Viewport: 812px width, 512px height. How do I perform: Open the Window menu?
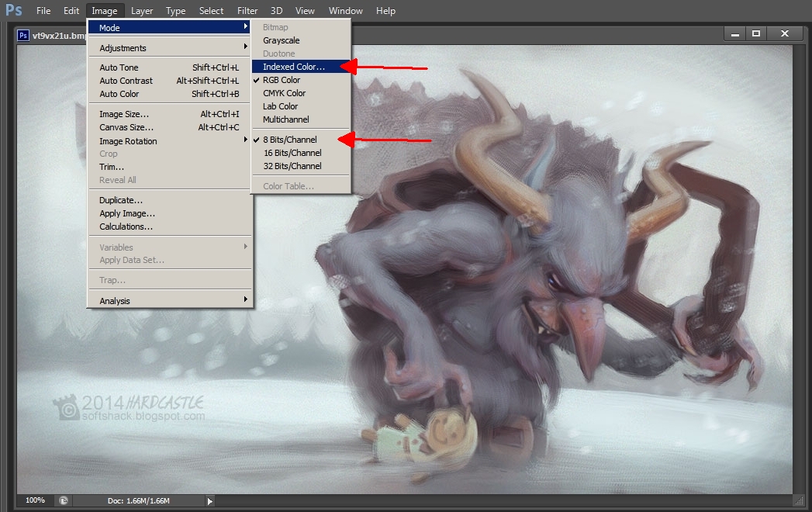click(345, 10)
